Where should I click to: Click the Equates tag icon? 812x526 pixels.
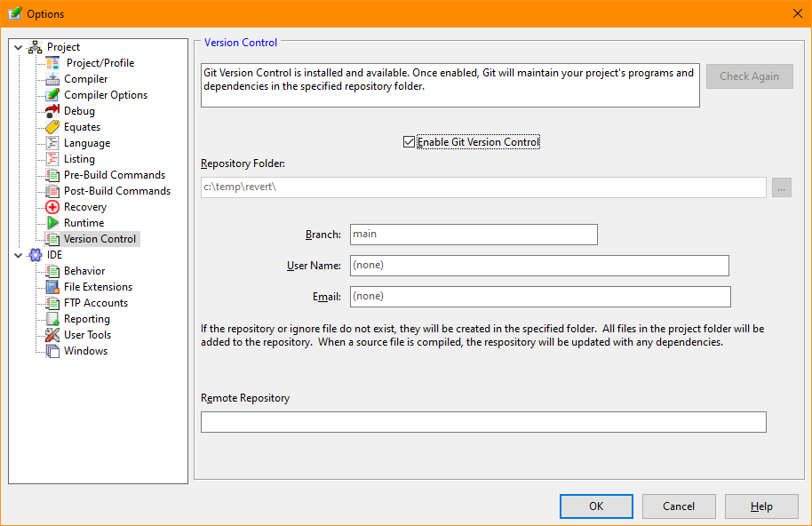coord(52,127)
